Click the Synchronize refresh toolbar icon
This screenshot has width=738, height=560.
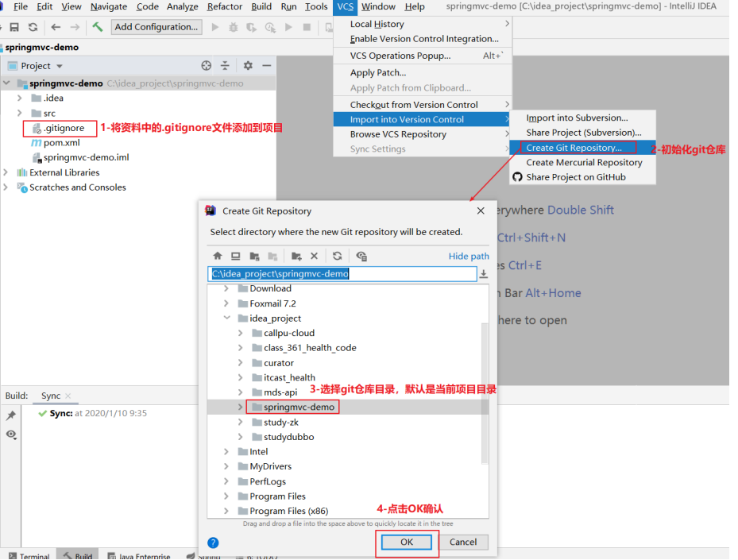[x=33, y=27]
